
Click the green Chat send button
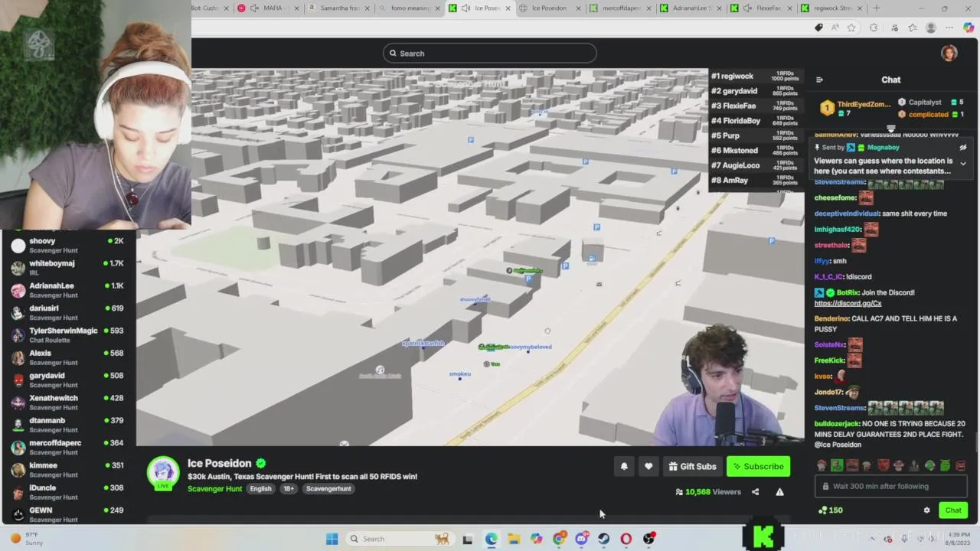pyautogui.click(x=953, y=510)
